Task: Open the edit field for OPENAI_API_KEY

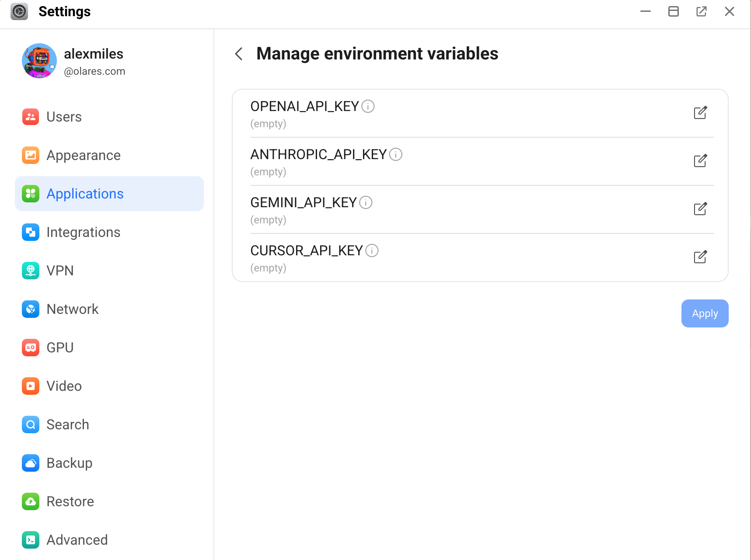Action: 700,113
